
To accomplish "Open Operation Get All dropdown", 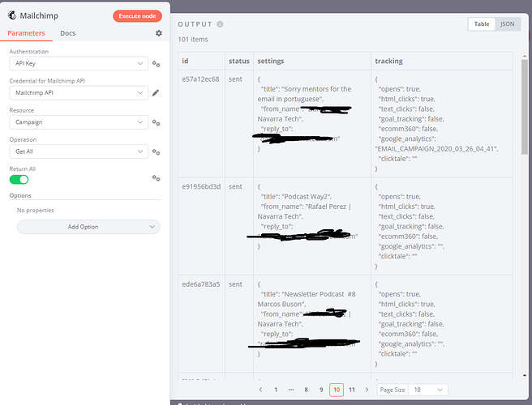I will 79,151.
